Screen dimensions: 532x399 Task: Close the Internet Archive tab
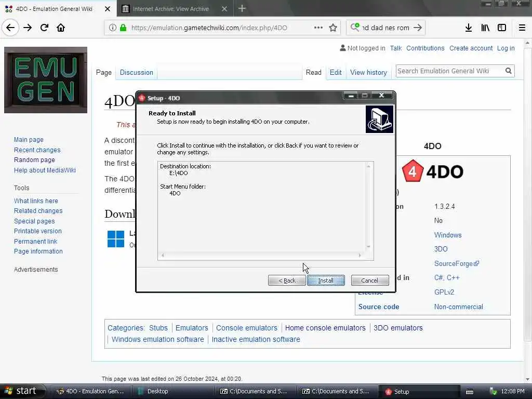point(224,9)
